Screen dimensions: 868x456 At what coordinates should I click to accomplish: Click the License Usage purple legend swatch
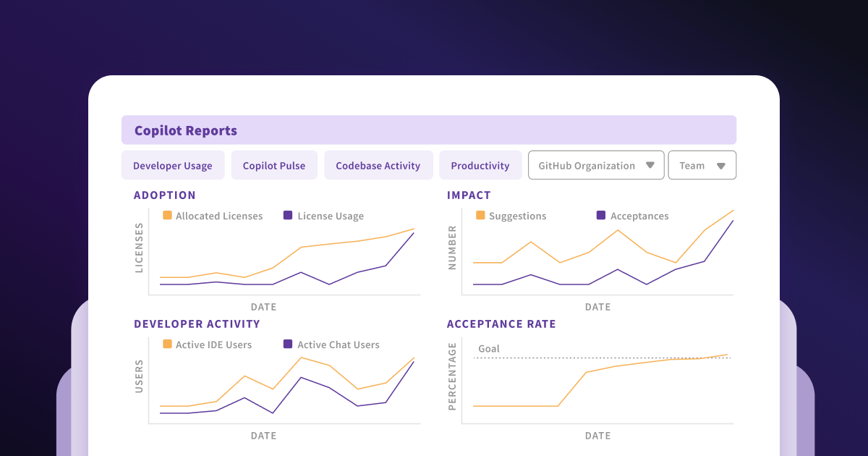[288, 216]
